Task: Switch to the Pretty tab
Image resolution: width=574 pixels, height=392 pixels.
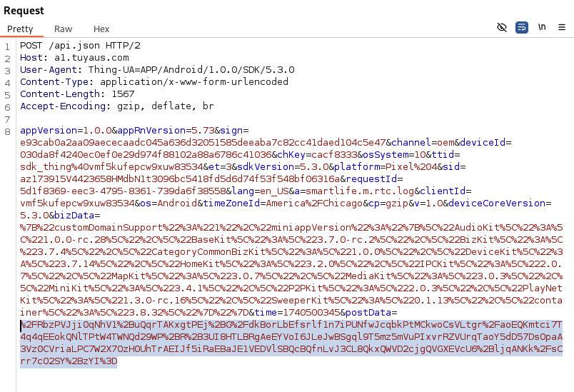Action: [x=20, y=29]
